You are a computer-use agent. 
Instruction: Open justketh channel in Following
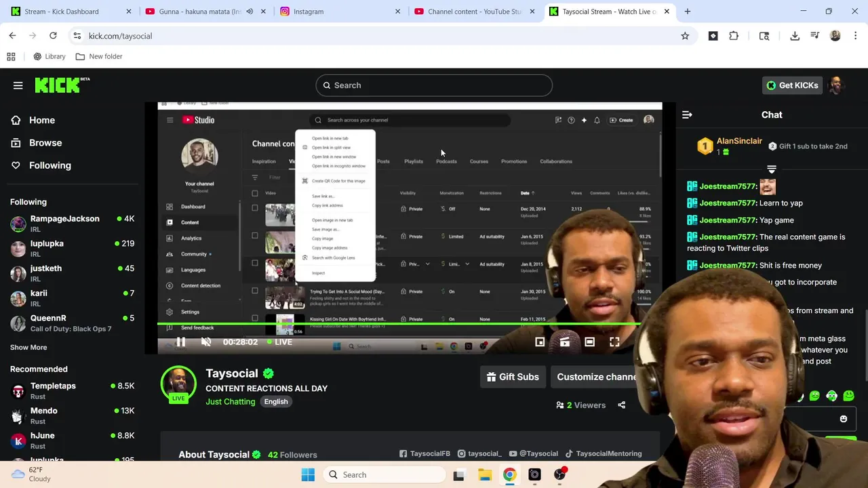[72, 273]
